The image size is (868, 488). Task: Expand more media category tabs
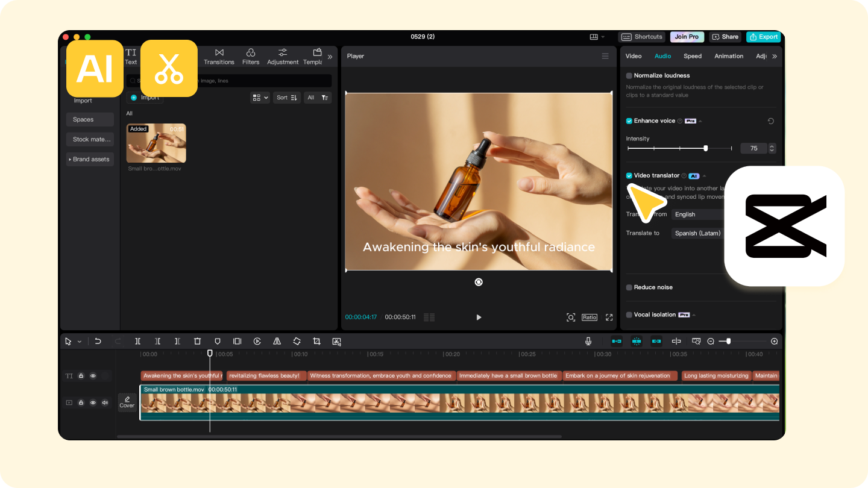[x=330, y=57]
